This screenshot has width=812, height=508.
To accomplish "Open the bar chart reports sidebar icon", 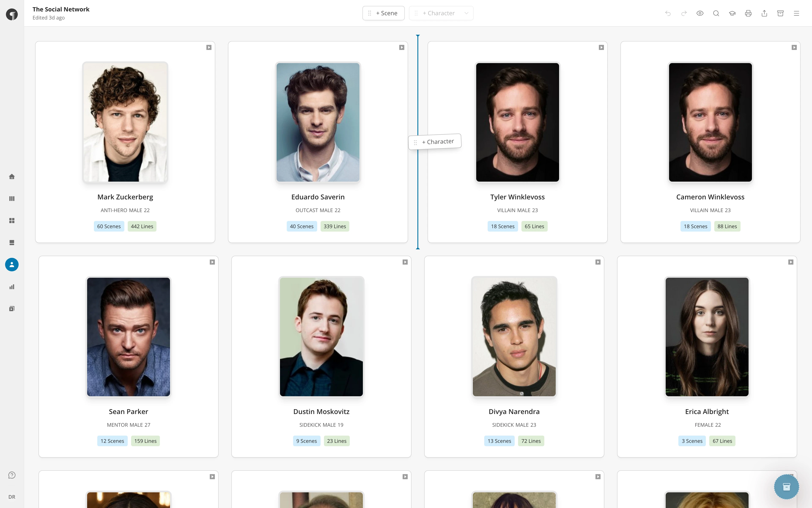I will pyautogui.click(x=12, y=287).
